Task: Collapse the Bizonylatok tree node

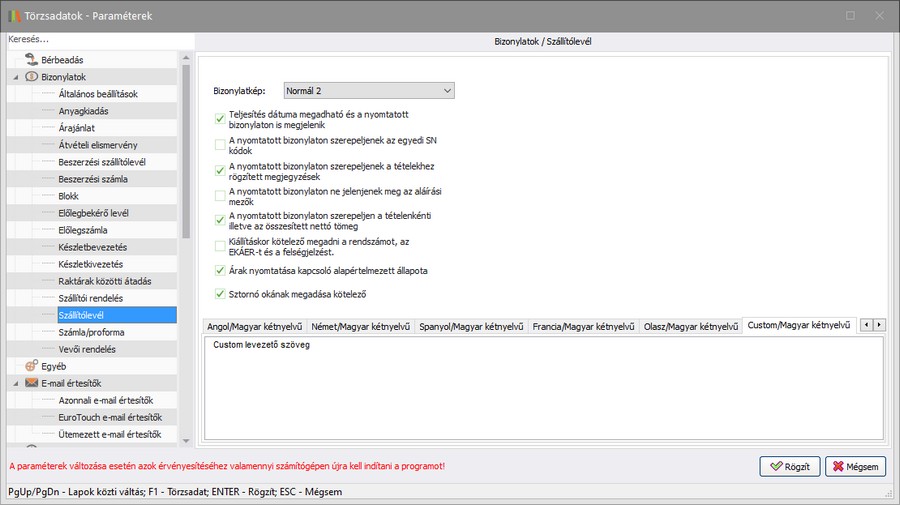Action: (16, 77)
